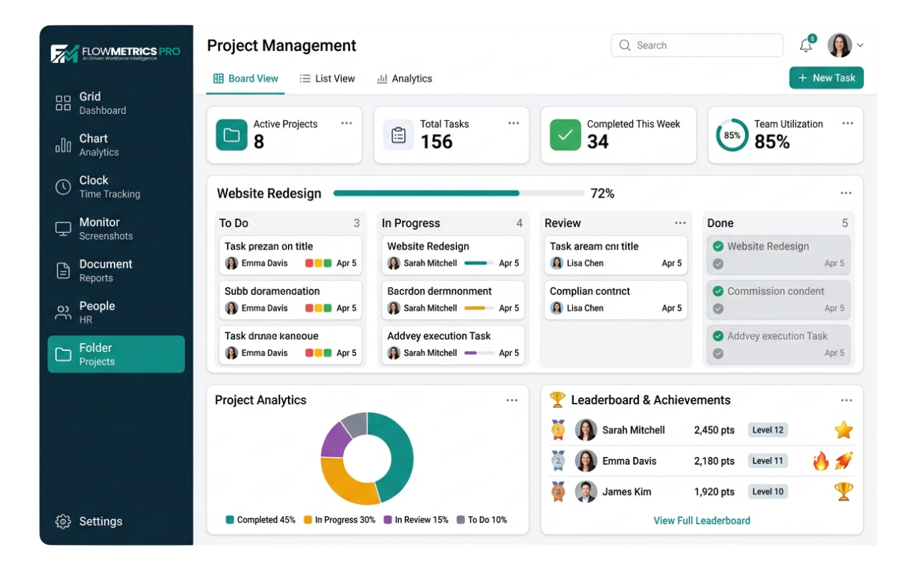
Task: Click the Document Reports sidebar icon
Action: (x=63, y=271)
